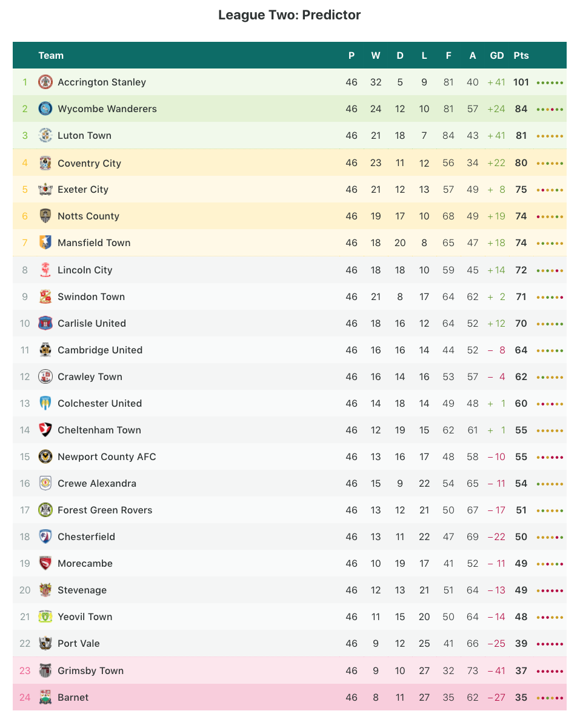Open the Grimsby Town team link
This screenshot has width=580, height=728.
click(x=90, y=670)
